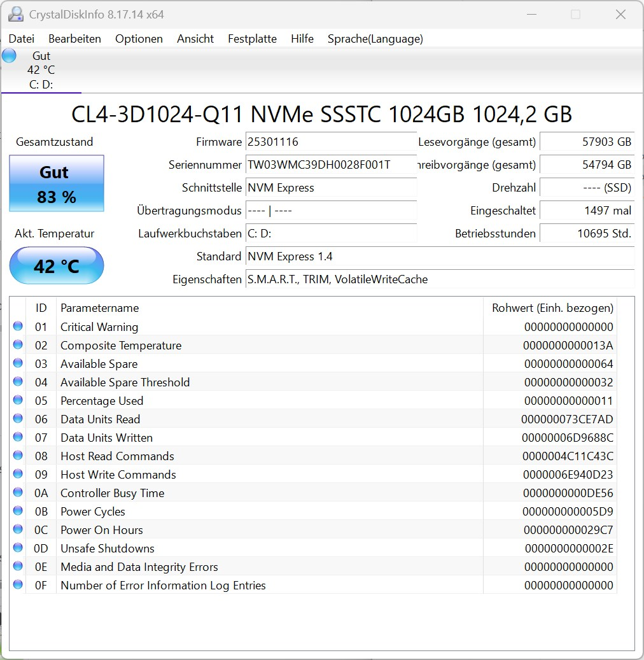Click status dot for Controller Busy Time row

[18, 493]
